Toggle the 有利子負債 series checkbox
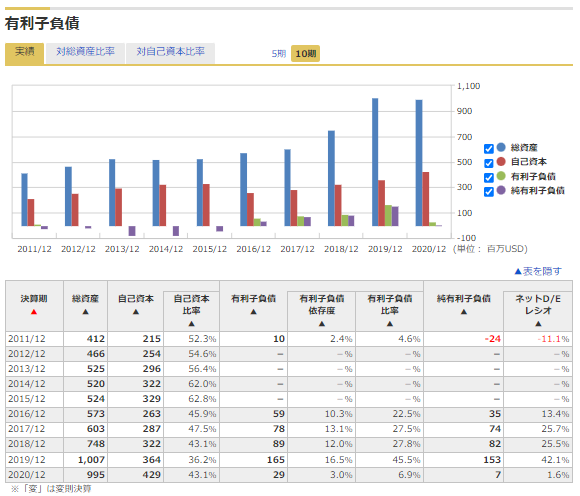580x496 pixels. pyautogui.click(x=489, y=178)
